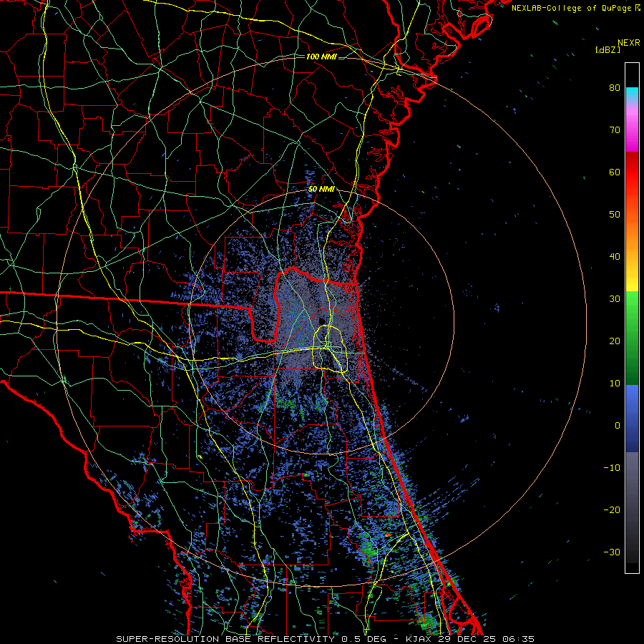This screenshot has height=644, width=644.
Task: Click the red band of the color scale
Action: click(632, 168)
